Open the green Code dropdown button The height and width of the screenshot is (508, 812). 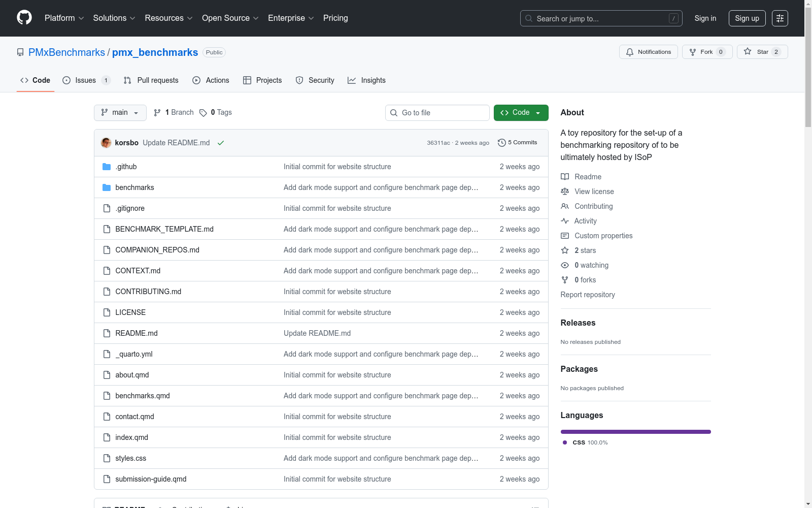pos(521,113)
